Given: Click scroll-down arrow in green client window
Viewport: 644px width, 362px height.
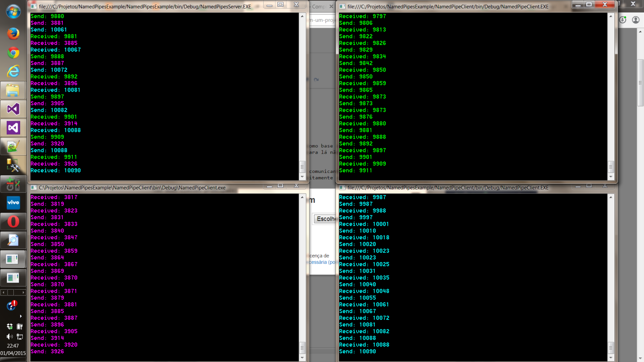Looking at the screenshot, I should pyautogui.click(x=611, y=177).
